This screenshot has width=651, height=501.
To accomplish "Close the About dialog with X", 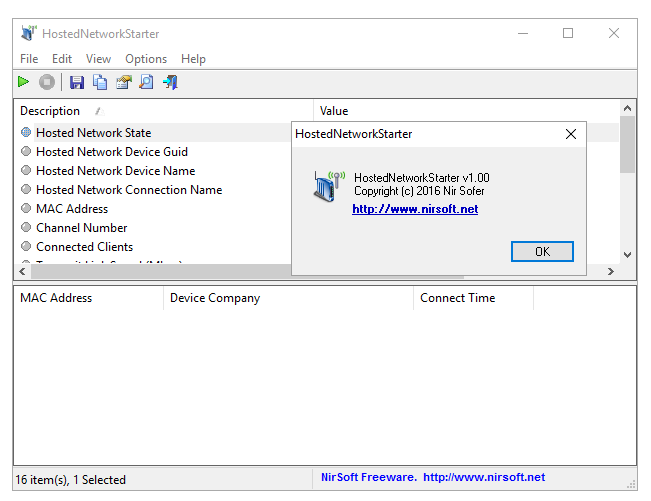I will [571, 134].
